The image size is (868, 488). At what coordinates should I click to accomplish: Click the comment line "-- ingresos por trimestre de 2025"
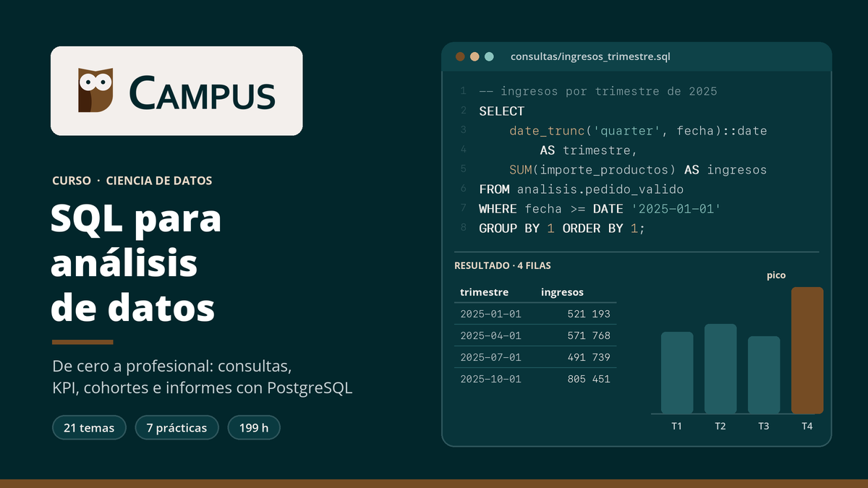tap(598, 91)
